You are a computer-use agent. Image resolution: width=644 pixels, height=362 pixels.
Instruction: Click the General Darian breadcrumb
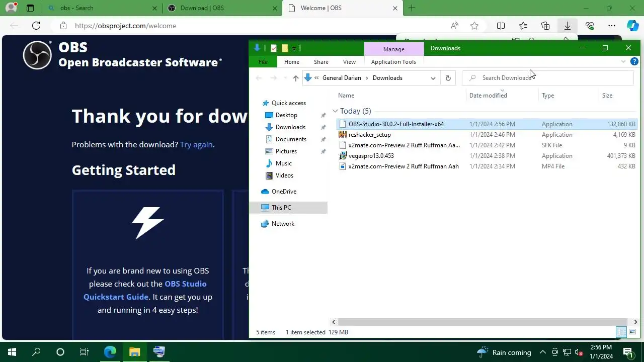pyautogui.click(x=342, y=78)
